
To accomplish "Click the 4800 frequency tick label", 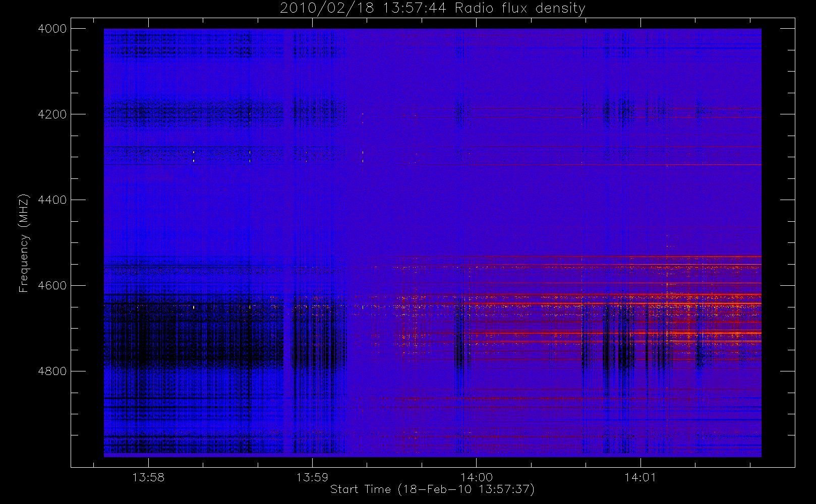I will coord(52,371).
